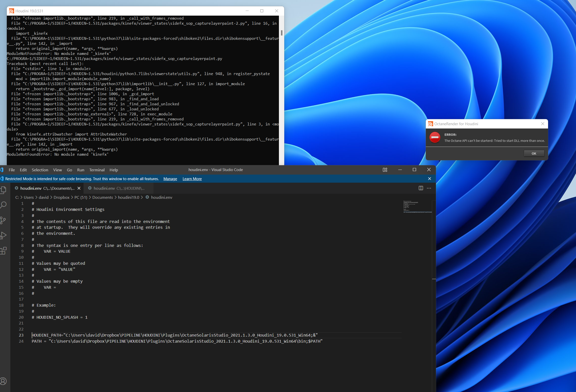
Task: Open the Terminal menu
Action: (97, 170)
